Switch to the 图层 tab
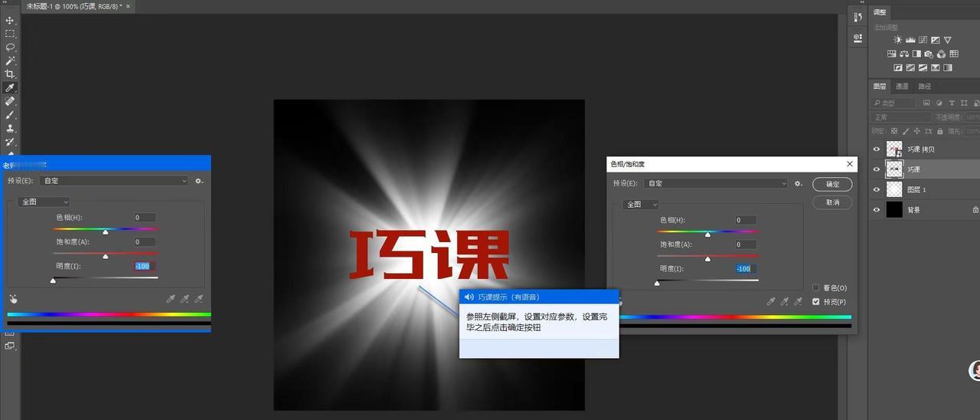Image resolution: width=980 pixels, height=420 pixels. pos(880,87)
